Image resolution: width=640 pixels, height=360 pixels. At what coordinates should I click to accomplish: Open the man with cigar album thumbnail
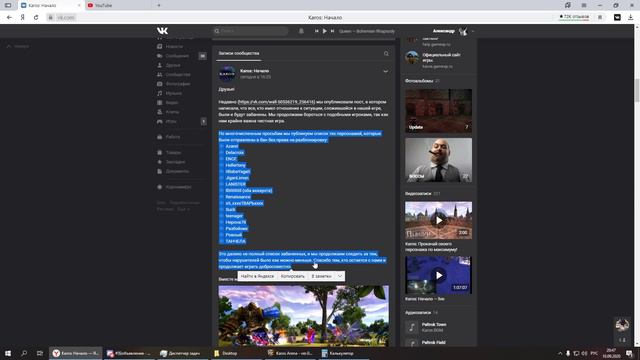pyautogui.click(x=438, y=160)
